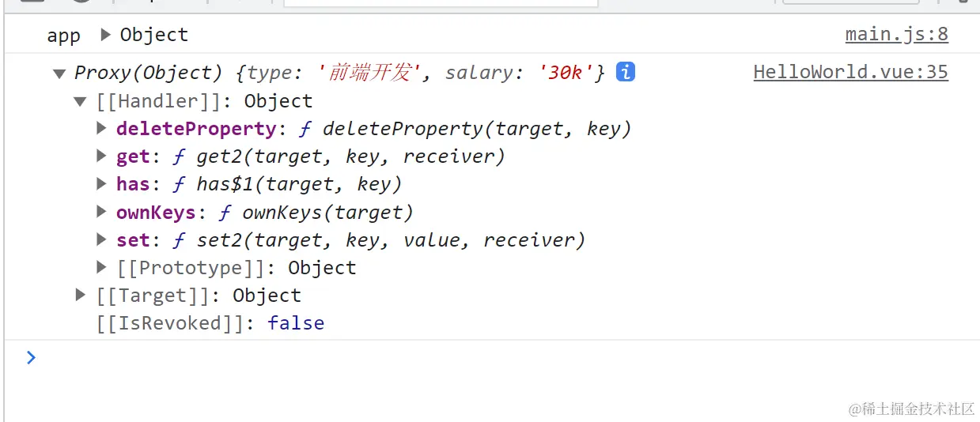
Task: Select the ownKeys property name
Action: tap(156, 212)
